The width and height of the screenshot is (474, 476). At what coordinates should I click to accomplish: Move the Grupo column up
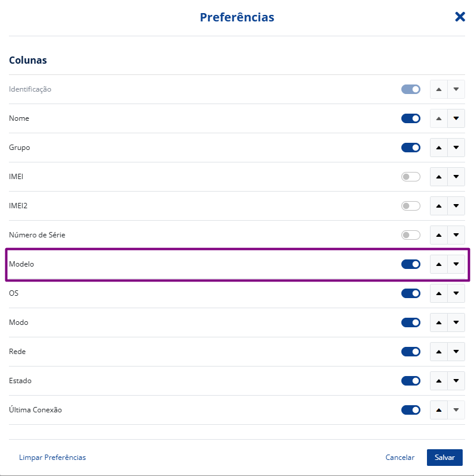[439, 148]
